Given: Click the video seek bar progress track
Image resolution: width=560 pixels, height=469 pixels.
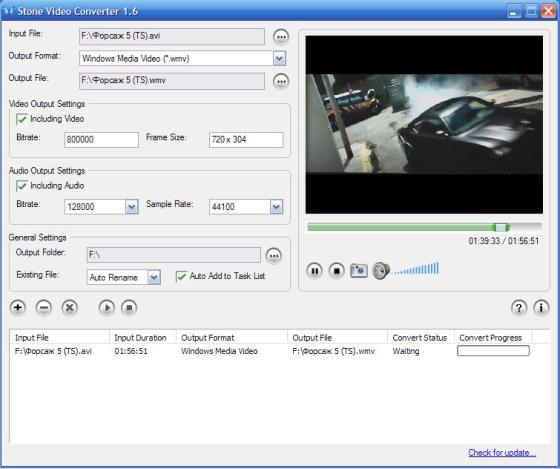Looking at the screenshot, I should tap(424, 227).
